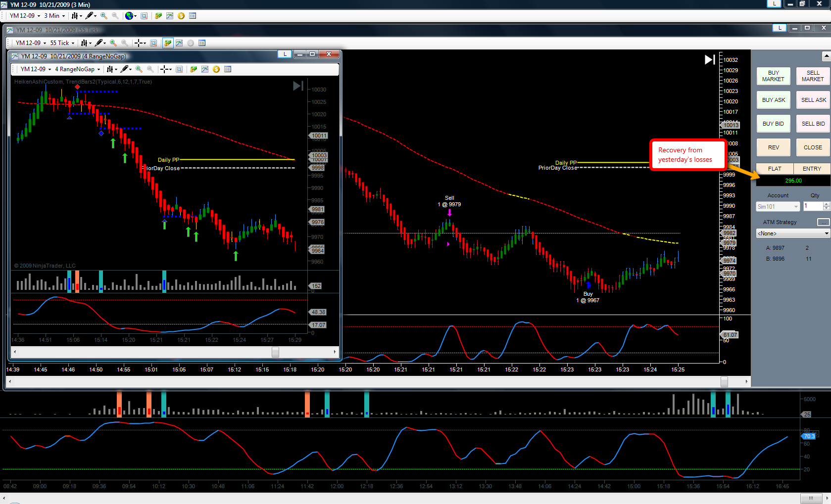Click the SELL MARKET button
The height and width of the screenshot is (504, 831).
(x=813, y=76)
